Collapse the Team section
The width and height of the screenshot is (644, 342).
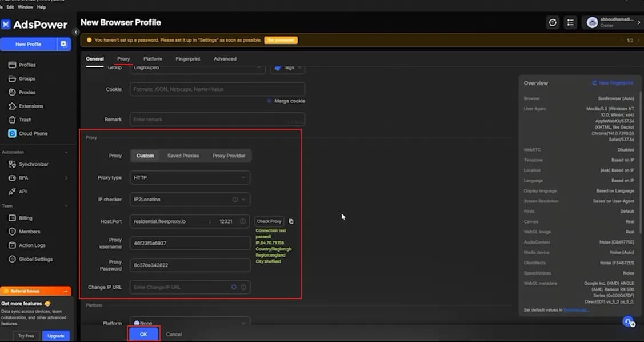(66, 206)
